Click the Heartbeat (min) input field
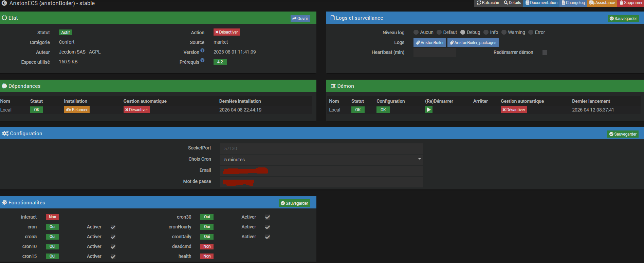644x263 pixels. pyautogui.click(x=434, y=53)
